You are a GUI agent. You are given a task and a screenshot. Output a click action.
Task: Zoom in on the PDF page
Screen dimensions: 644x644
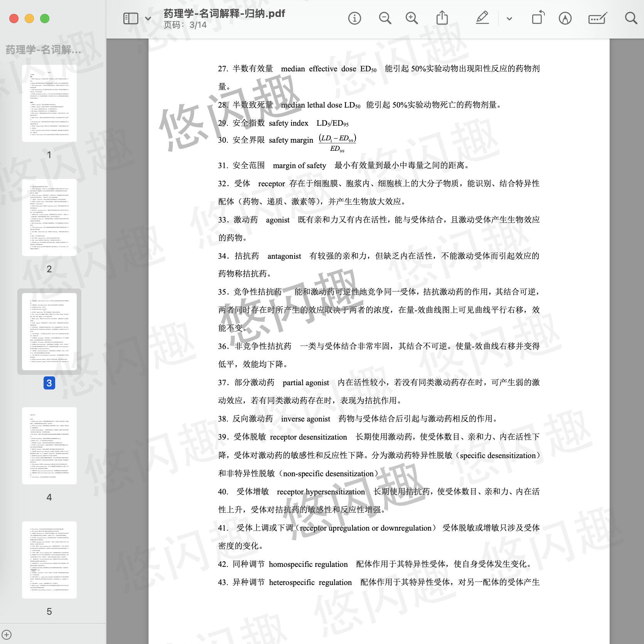pos(411,19)
